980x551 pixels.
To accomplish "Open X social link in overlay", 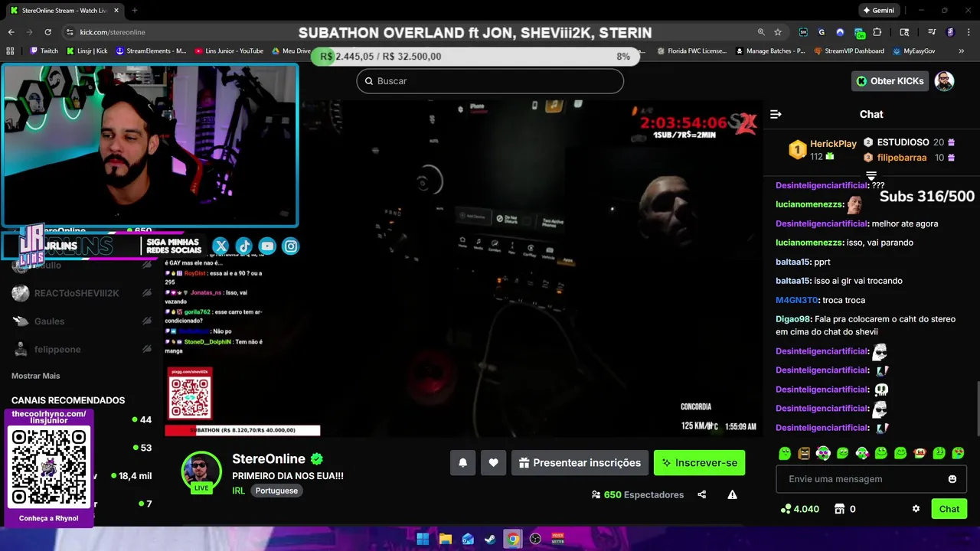I will (220, 246).
